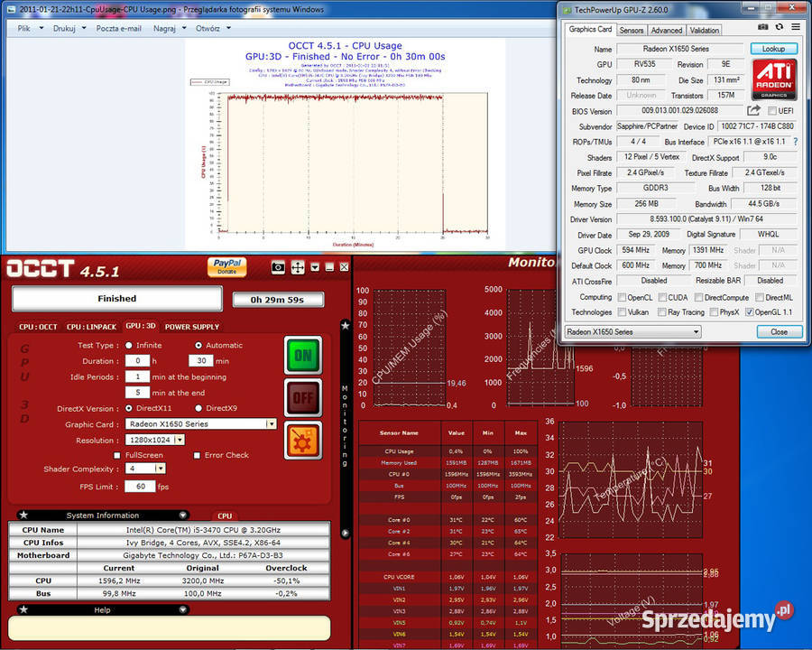The height and width of the screenshot is (650, 812).
Task: Expand System Information section arrow
Action: (183, 515)
